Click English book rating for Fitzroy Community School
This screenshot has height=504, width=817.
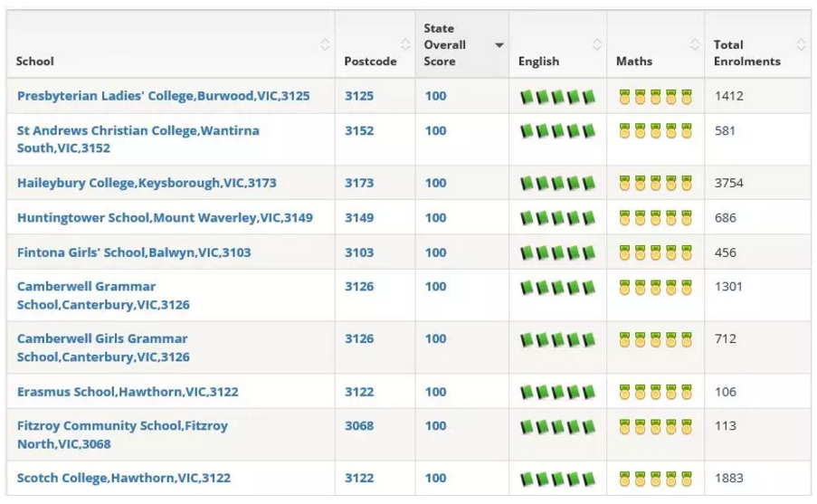(557, 427)
